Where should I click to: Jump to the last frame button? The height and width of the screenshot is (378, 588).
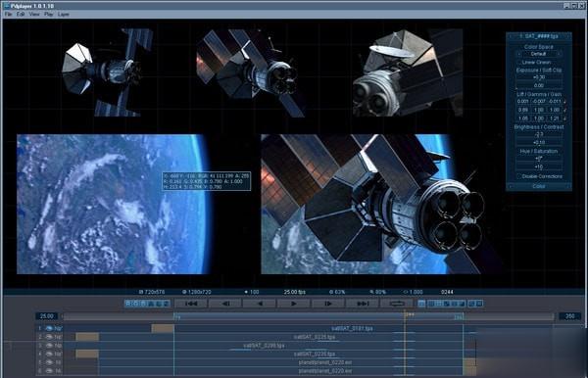pyautogui.click(x=363, y=304)
